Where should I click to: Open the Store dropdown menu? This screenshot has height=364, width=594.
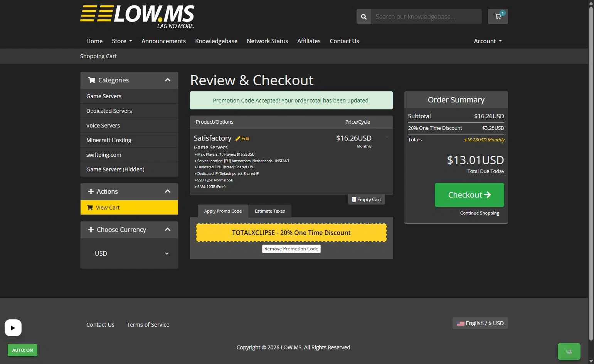click(122, 41)
